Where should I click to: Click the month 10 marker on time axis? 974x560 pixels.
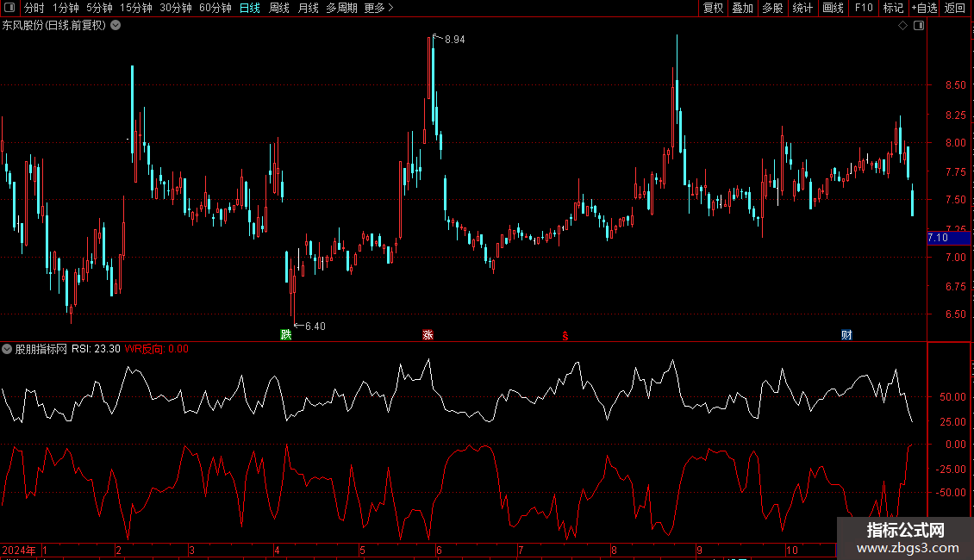click(x=791, y=550)
